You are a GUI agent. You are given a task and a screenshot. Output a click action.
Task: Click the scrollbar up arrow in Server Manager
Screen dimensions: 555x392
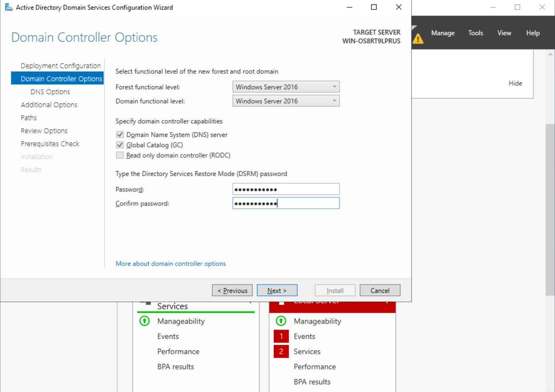click(x=551, y=55)
